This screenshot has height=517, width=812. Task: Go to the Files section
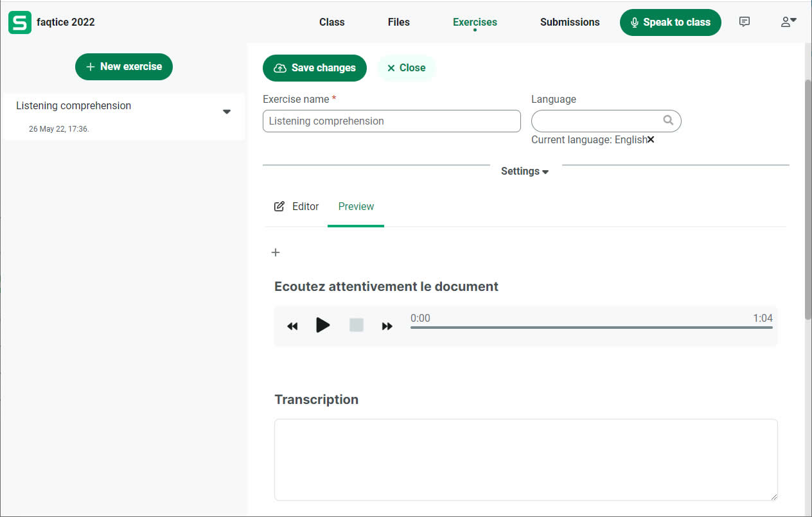point(398,22)
